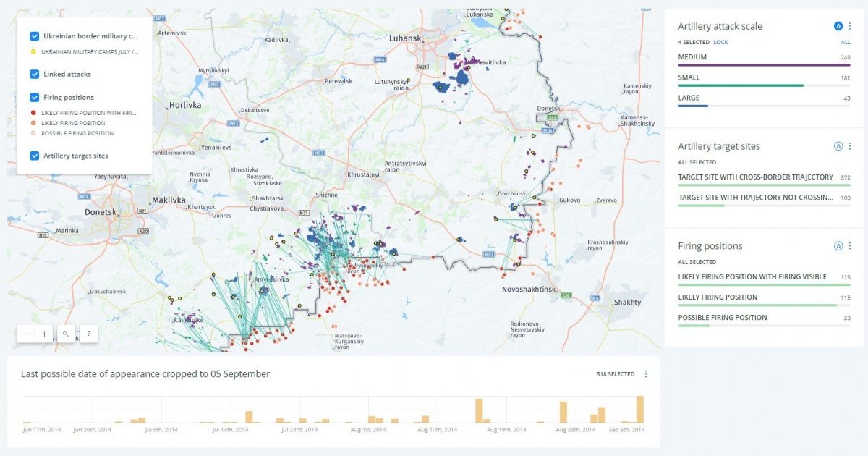This screenshot has height=456, width=868.
Task: Open the map search magnifier tool
Action: (66, 334)
